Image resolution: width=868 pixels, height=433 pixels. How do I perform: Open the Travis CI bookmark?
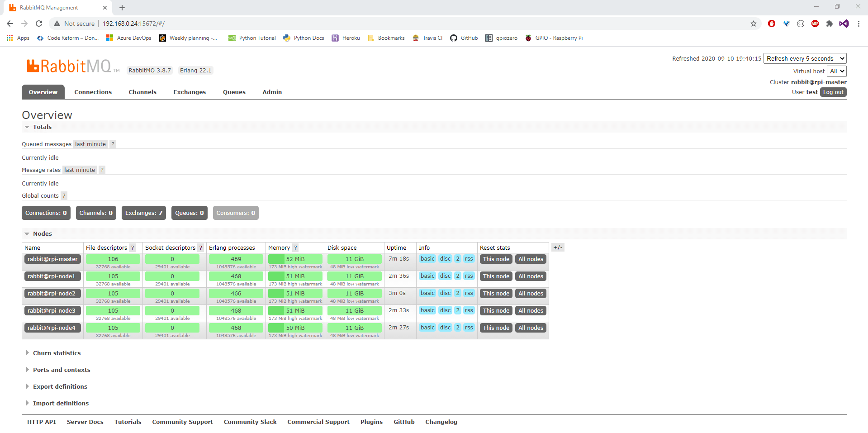click(x=427, y=38)
